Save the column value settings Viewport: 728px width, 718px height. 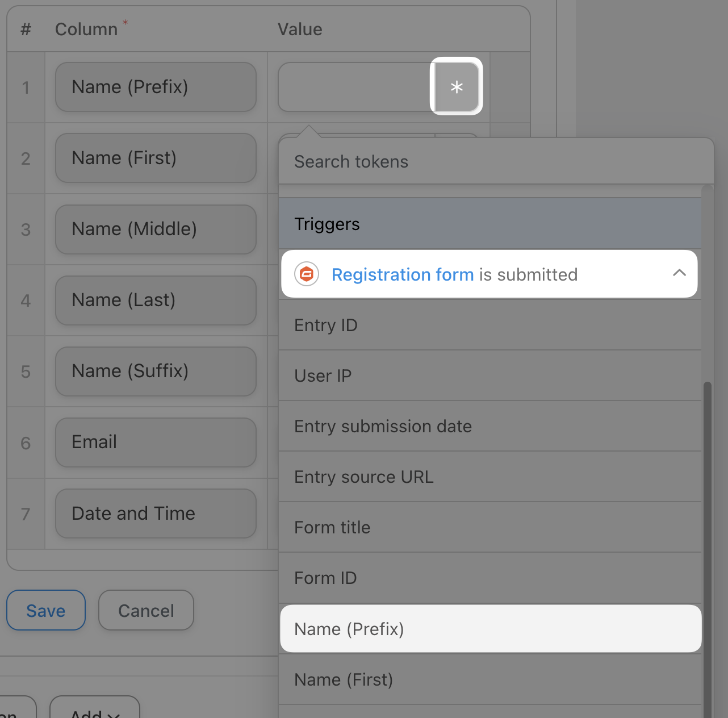(46, 611)
